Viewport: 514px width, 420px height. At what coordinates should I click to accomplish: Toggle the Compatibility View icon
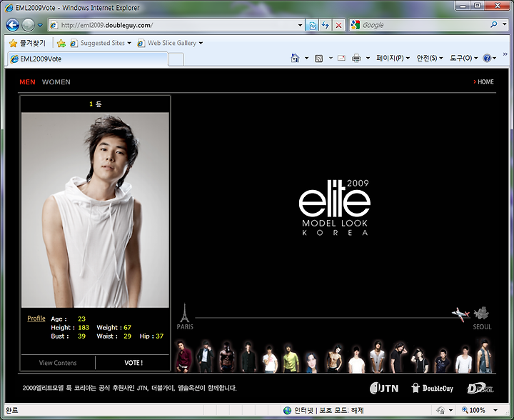312,25
